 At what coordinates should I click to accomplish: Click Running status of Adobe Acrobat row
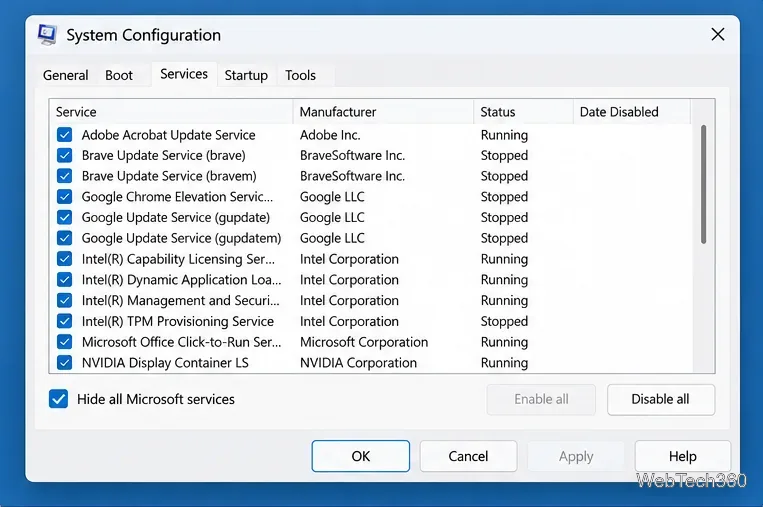504,135
